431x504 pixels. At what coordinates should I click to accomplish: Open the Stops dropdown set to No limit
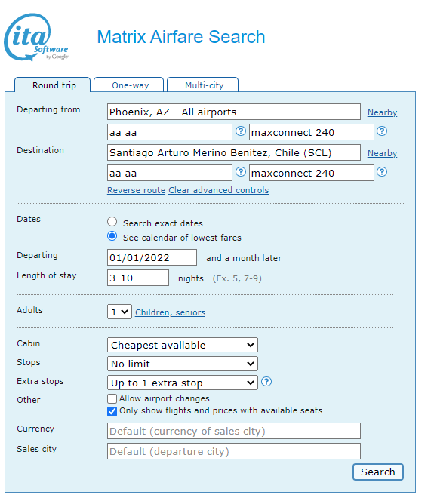click(x=183, y=364)
